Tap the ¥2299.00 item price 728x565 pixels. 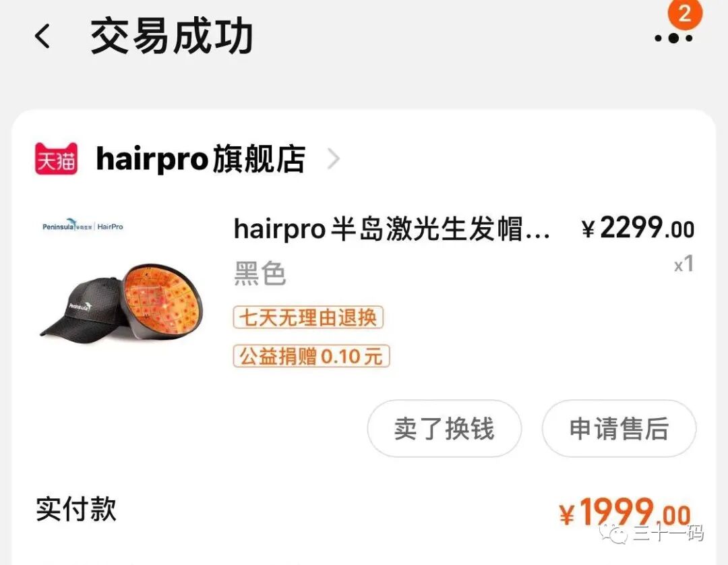[x=638, y=229]
